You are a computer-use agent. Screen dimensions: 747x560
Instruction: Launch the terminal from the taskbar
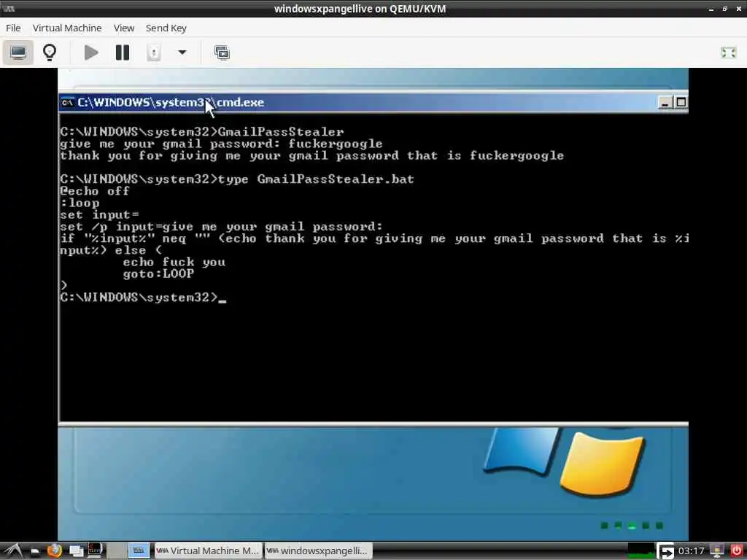[x=95, y=551]
